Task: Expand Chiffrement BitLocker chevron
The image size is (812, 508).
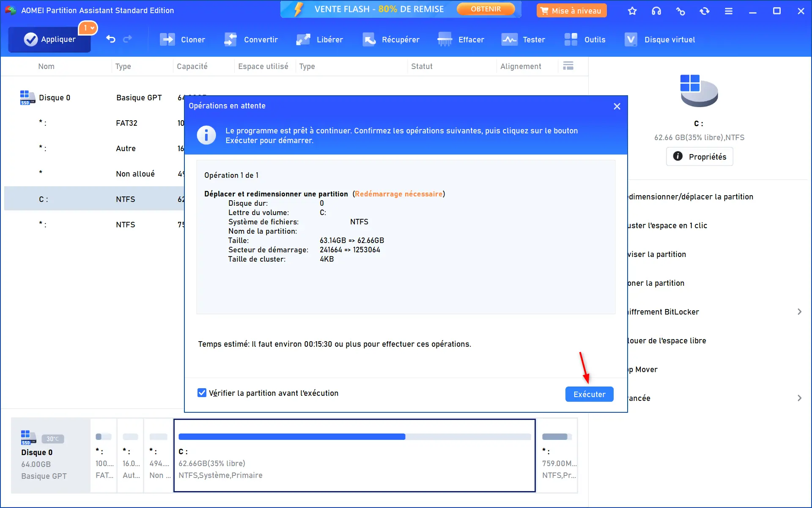Action: [x=799, y=312]
